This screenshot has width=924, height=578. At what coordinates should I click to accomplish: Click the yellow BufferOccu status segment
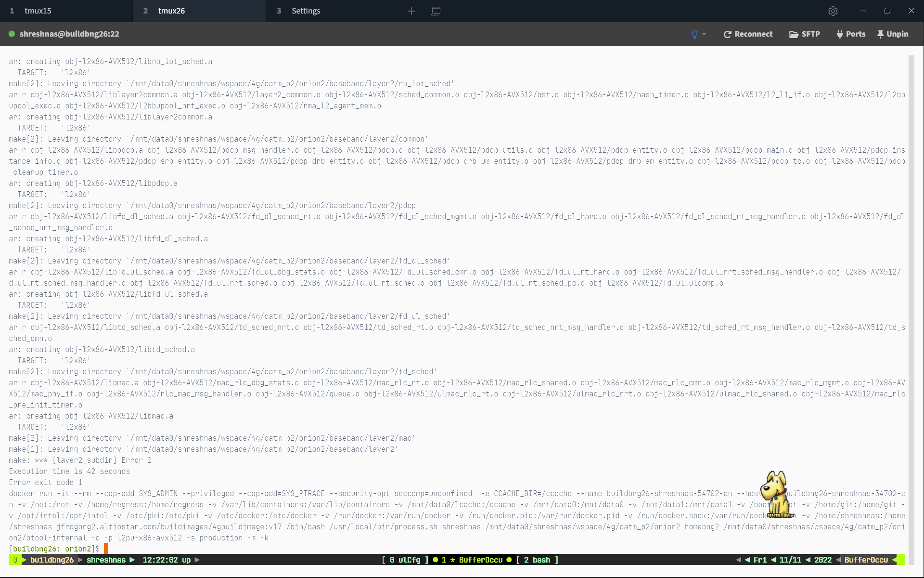click(x=865, y=560)
